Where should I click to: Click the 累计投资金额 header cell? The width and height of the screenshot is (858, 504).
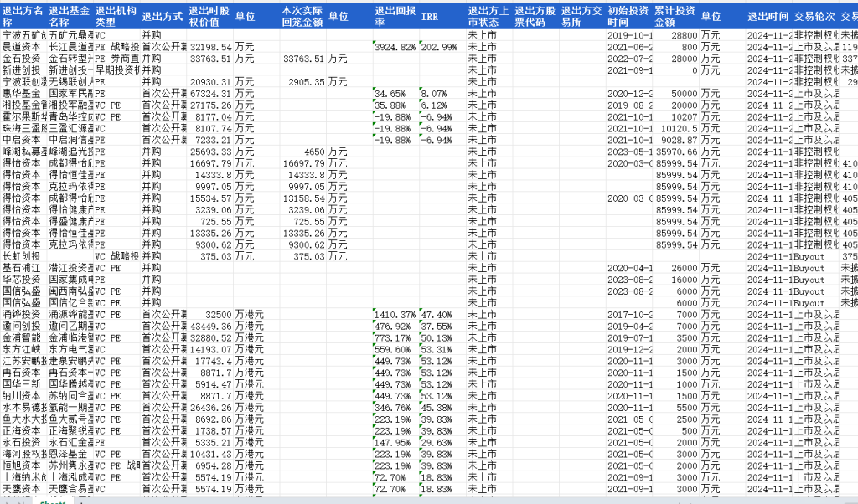pos(675,16)
